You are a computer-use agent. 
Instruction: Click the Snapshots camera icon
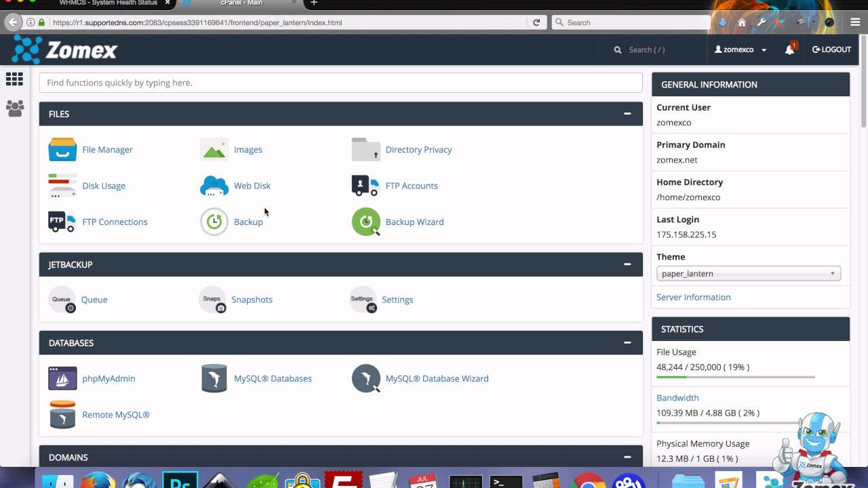[213, 300]
